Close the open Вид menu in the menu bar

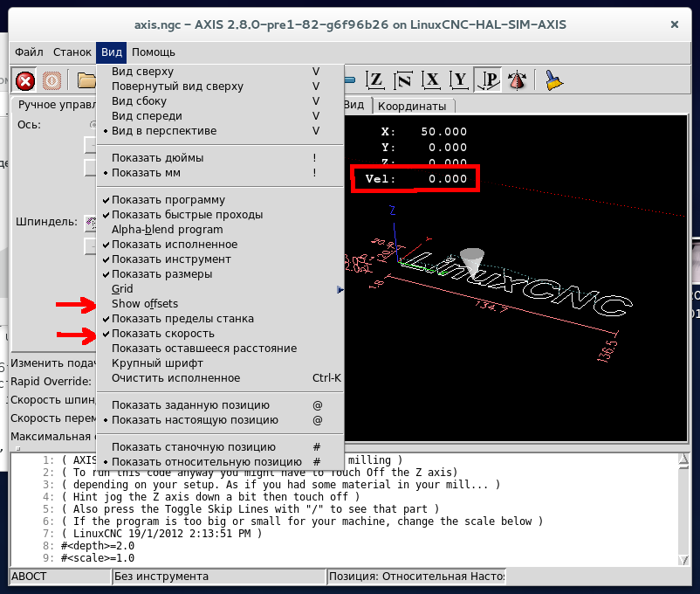coord(111,52)
